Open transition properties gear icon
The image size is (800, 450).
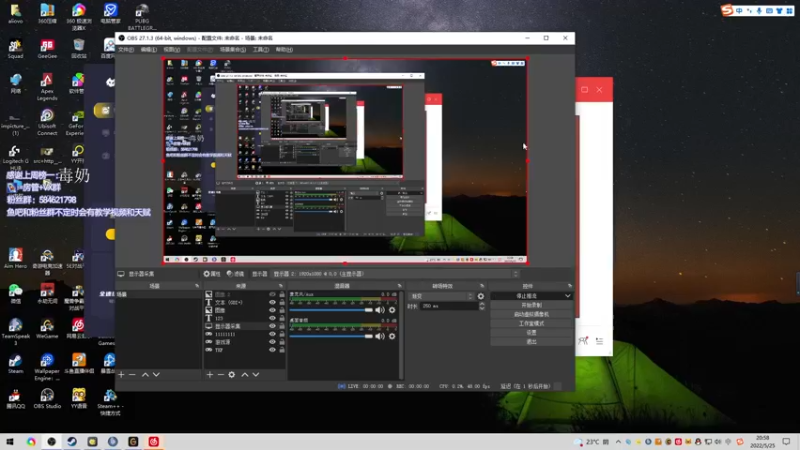(x=481, y=296)
